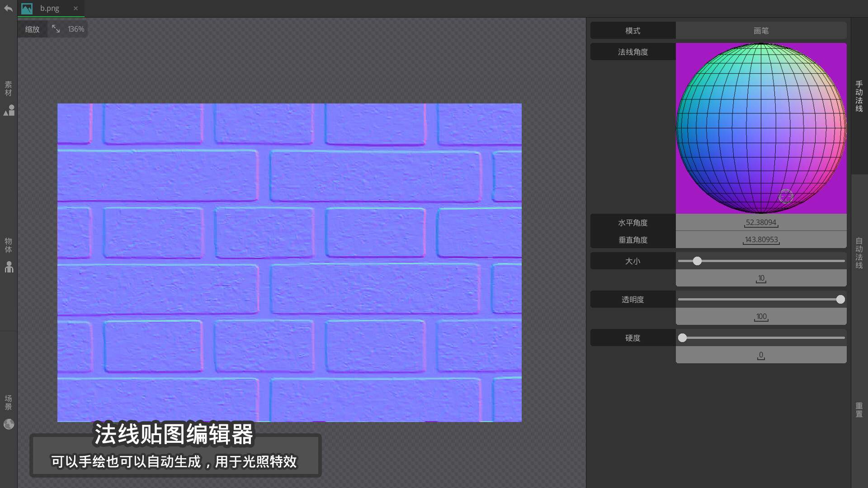Click the back arrow icon
The image size is (868, 488).
[8, 8]
